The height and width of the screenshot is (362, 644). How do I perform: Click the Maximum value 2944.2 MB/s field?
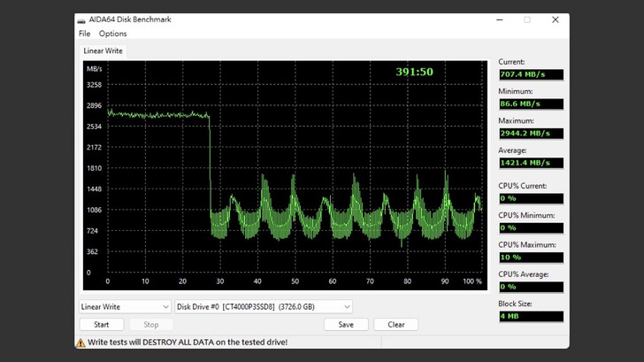tap(530, 134)
